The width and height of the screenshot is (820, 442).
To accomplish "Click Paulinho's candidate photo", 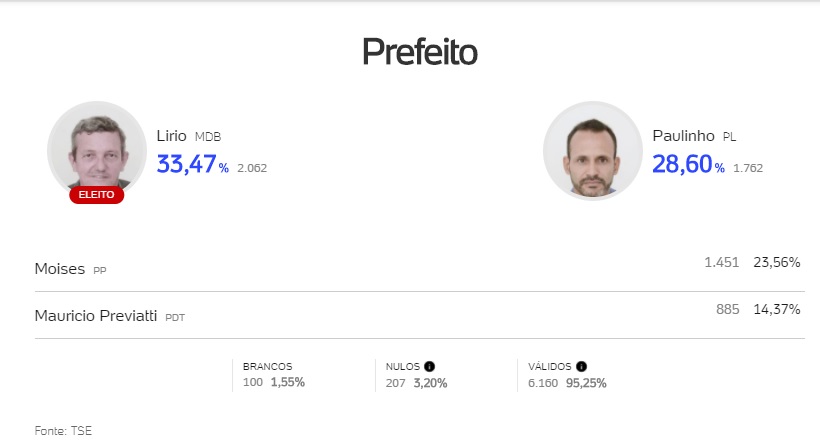I will [x=592, y=151].
